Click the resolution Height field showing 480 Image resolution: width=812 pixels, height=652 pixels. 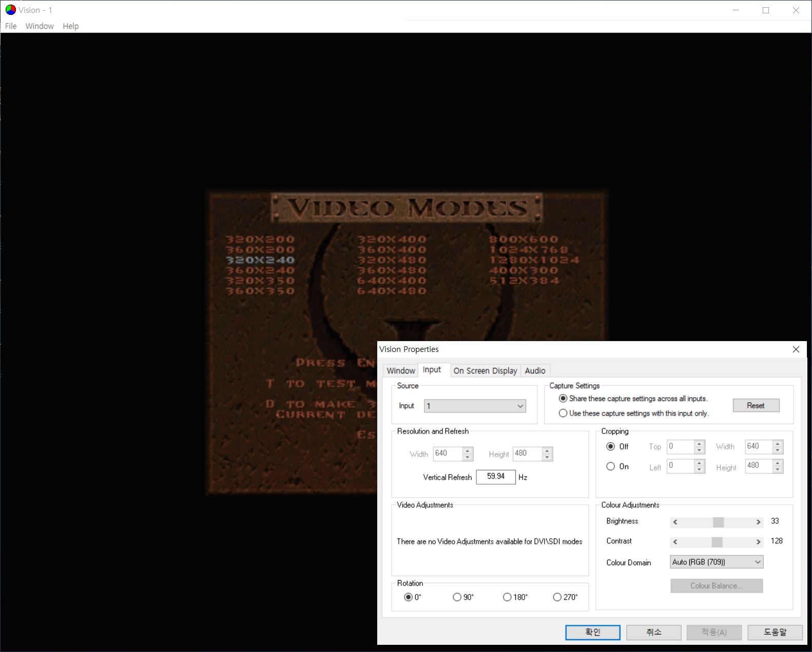click(527, 453)
